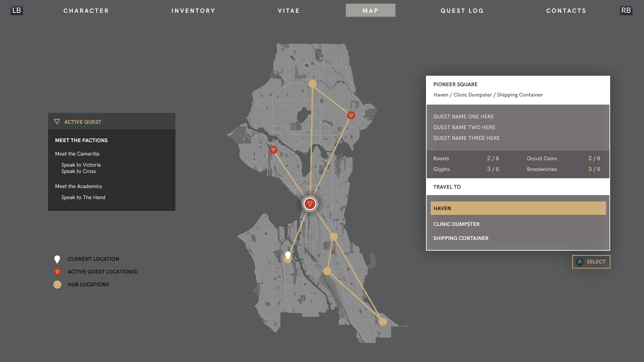The image size is (644, 362).
Task: Select the northernmost hub location dot
Action: [312, 84]
